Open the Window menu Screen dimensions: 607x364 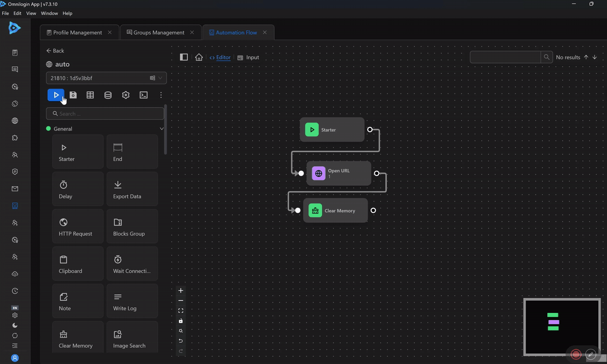pos(49,13)
